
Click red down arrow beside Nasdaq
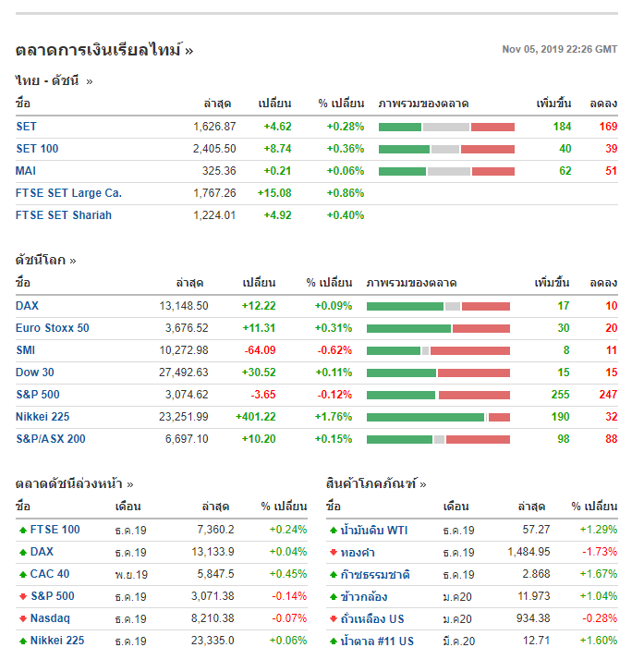(22, 619)
